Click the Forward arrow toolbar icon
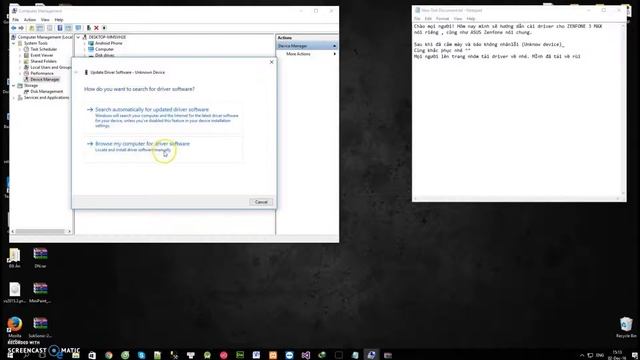Viewport: 640px width, 360px height. (21, 28)
